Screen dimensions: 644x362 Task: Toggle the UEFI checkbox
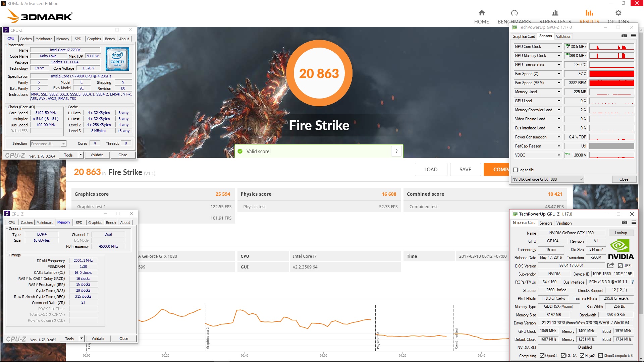pos(620,266)
